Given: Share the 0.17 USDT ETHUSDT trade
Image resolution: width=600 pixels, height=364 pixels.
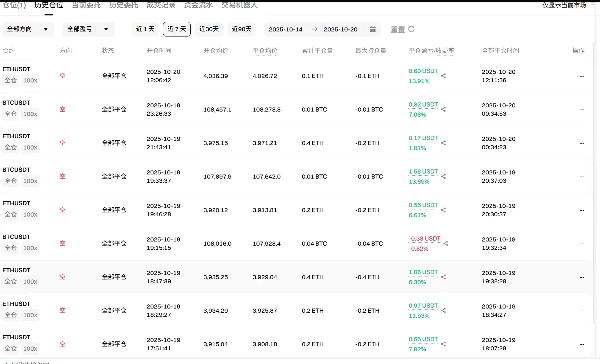Looking at the screenshot, I should click(443, 143).
